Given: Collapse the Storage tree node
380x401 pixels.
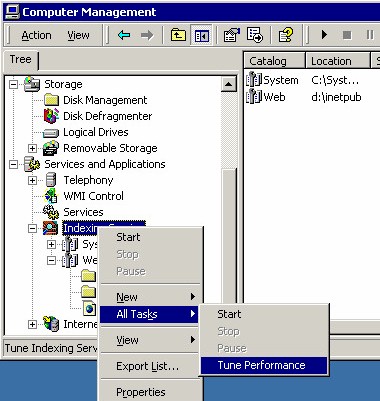Looking at the screenshot, I should (13, 84).
